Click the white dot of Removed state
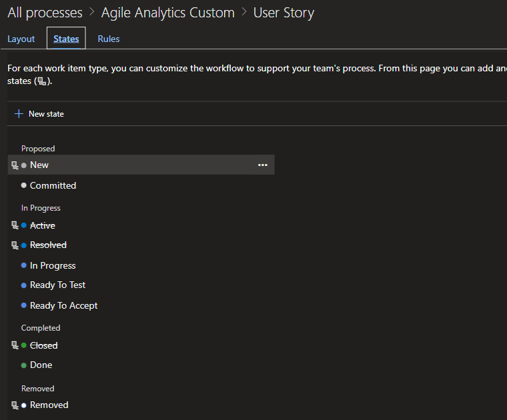 pos(23,405)
